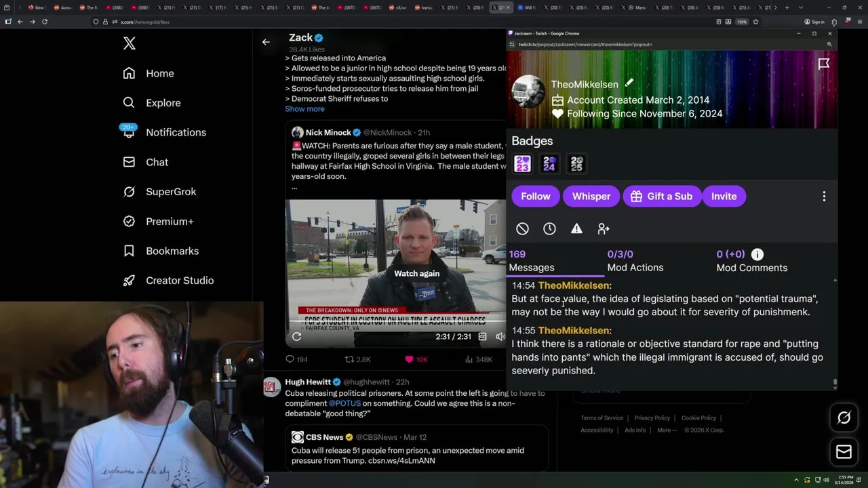Click the X logo in sidebar
This screenshot has height=488, width=868.
click(130, 44)
